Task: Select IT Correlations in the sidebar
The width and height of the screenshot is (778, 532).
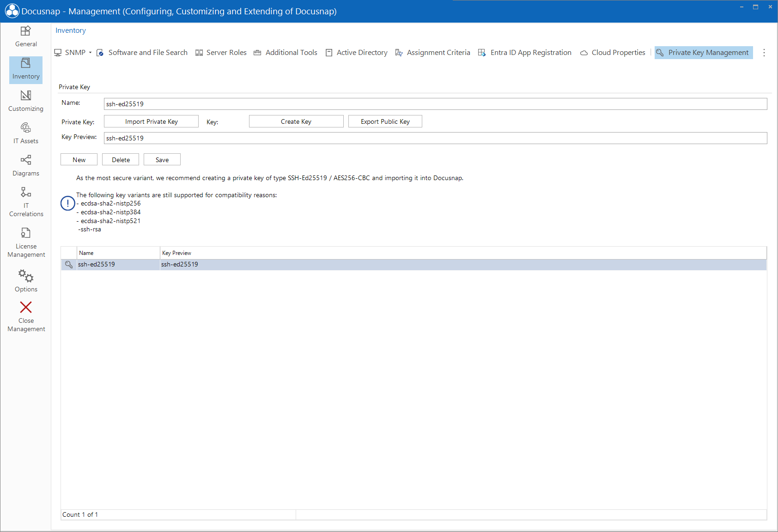Action: pos(25,202)
